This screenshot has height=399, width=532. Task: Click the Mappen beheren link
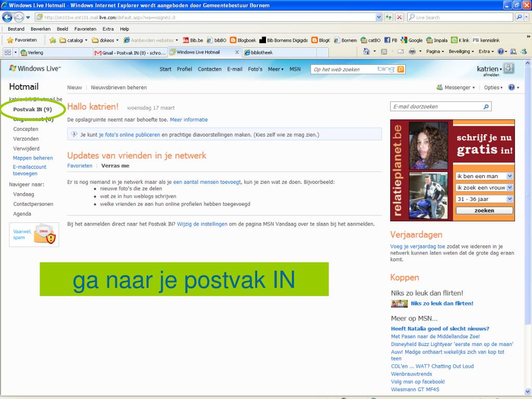pyautogui.click(x=33, y=158)
